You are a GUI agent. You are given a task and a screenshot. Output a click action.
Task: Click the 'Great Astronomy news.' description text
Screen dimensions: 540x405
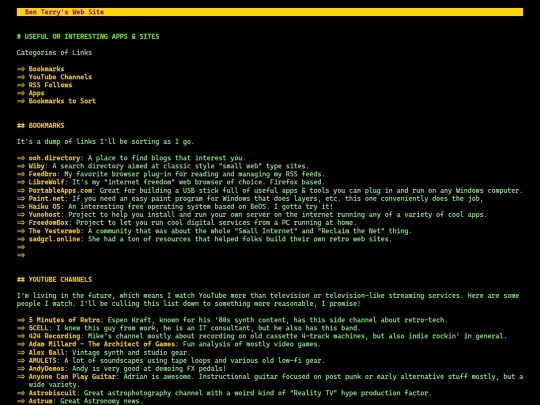pos(101,401)
